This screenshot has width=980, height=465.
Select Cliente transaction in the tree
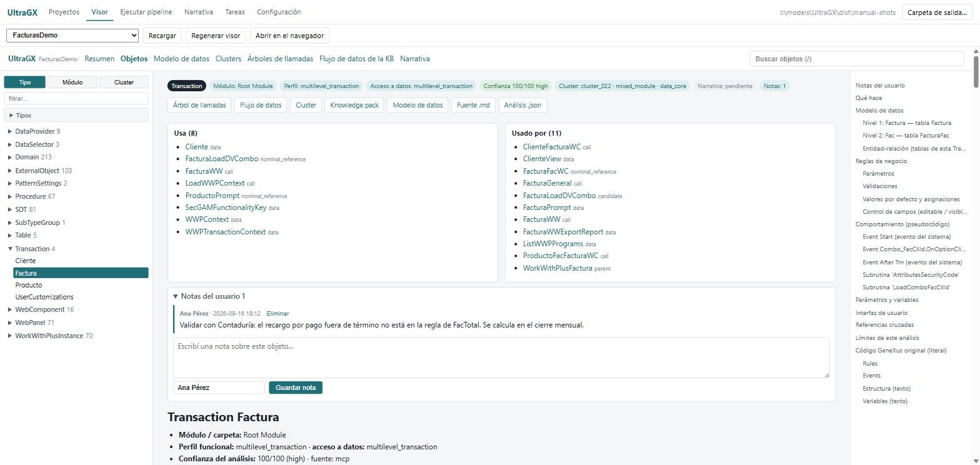26,261
